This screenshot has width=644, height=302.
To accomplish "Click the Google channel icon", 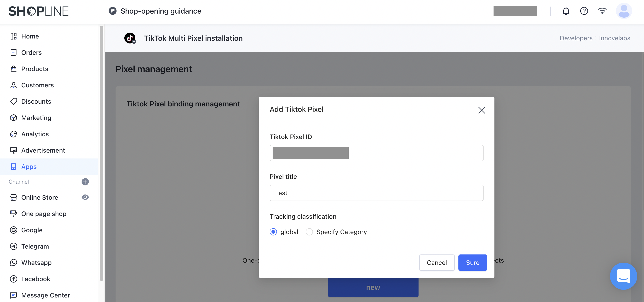I will click(x=14, y=230).
